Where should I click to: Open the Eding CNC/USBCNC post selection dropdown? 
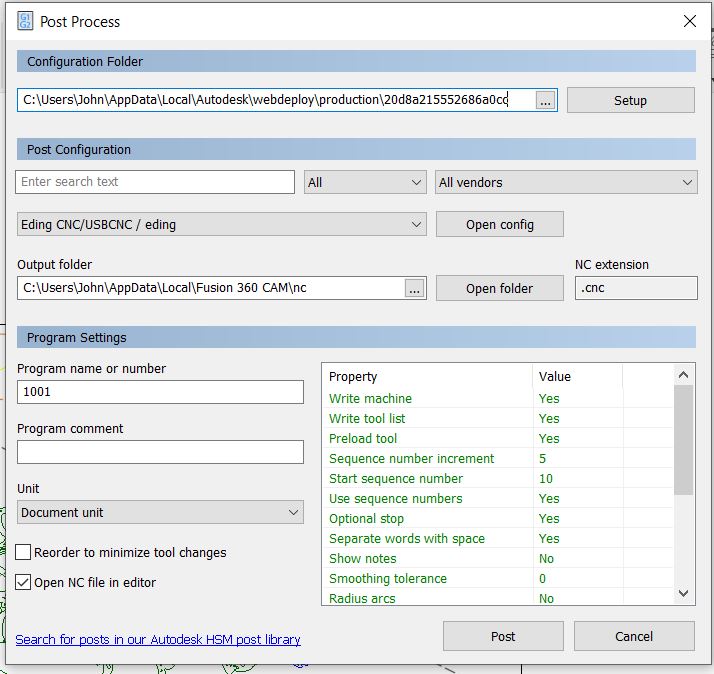pos(221,225)
